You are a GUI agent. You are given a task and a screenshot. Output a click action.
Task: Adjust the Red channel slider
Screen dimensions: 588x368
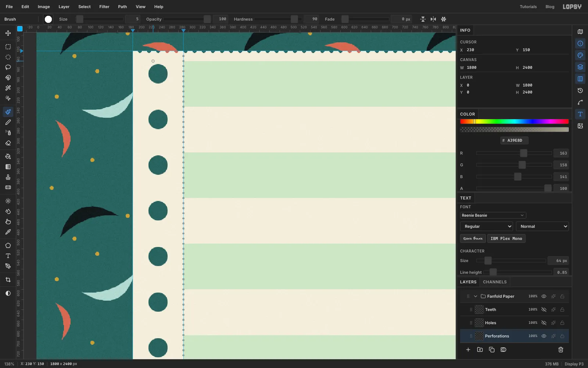pos(514,153)
